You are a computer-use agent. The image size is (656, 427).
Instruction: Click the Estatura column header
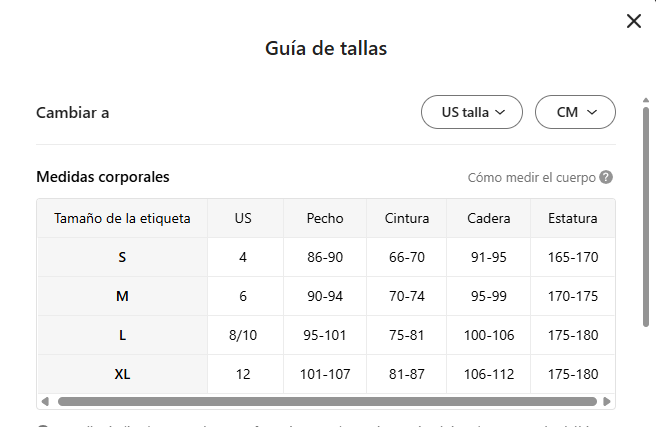coord(573,218)
